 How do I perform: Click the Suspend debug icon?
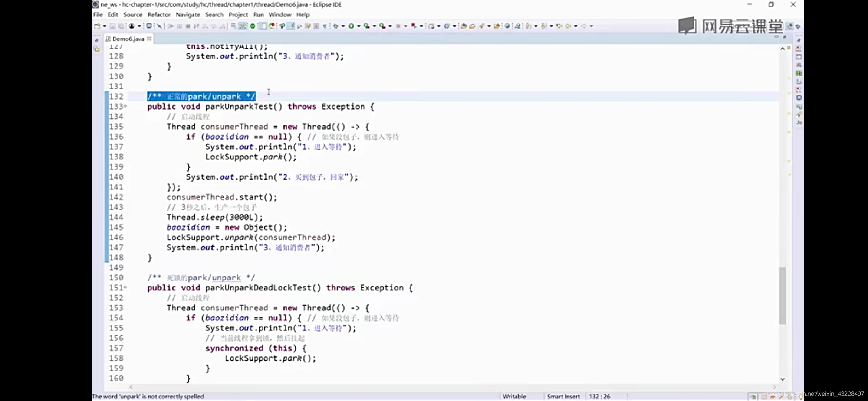[180, 26]
